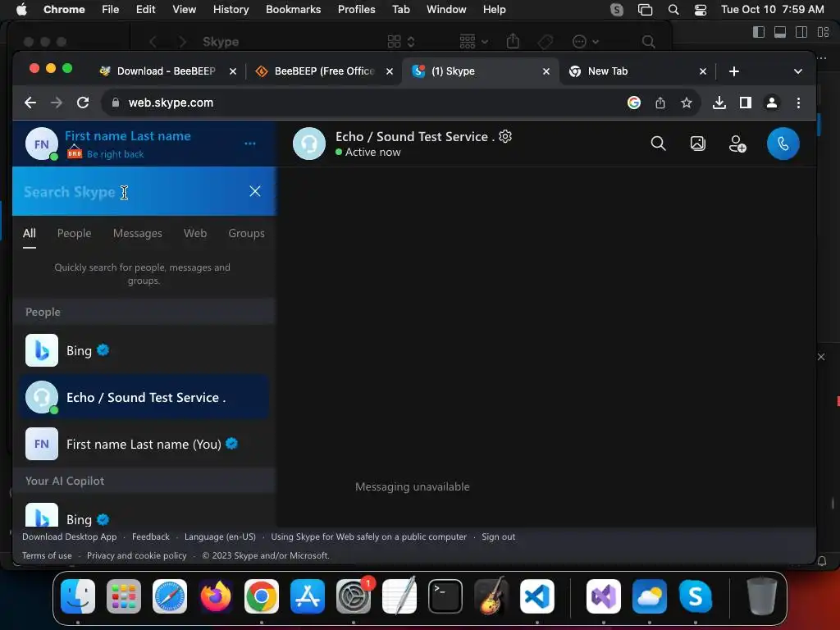Open Chrome profile icon
840x630 pixels.
pos(771,103)
